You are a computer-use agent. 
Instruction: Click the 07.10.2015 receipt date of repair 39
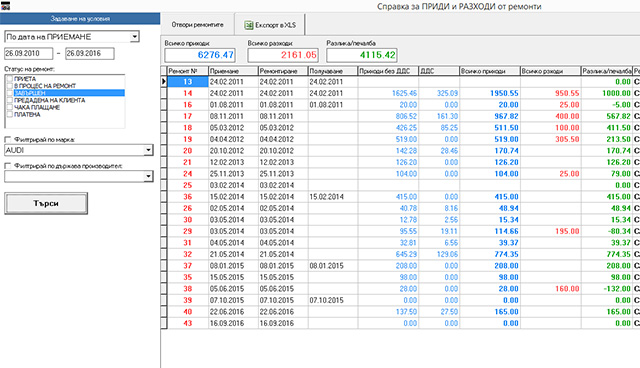point(333,300)
